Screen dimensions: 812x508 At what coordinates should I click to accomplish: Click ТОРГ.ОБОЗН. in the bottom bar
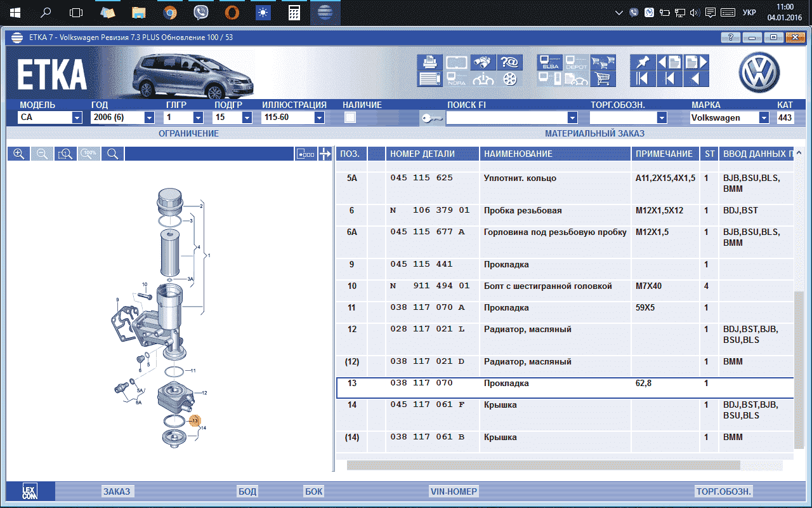tap(724, 491)
